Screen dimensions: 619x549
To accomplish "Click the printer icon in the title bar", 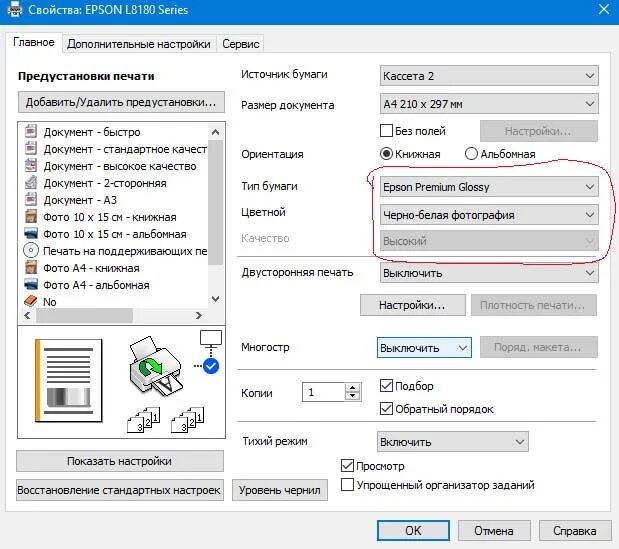I will tap(14, 9).
